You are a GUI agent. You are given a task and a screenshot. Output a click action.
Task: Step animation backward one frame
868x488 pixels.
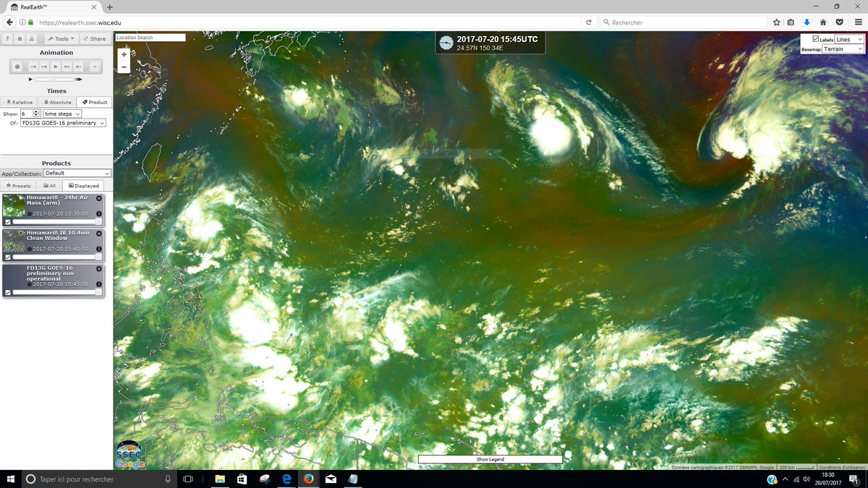pyautogui.click(x=44, y=67)
